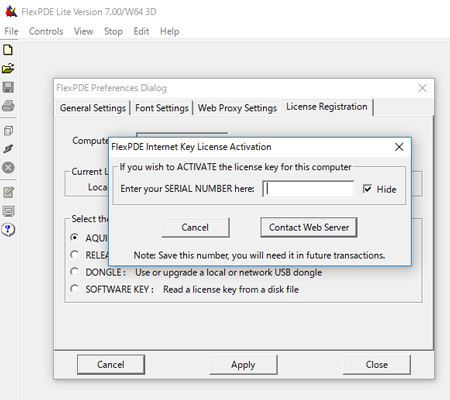
Task: Click the New Script toolbar icon
Action: click(x=8, y=50)
